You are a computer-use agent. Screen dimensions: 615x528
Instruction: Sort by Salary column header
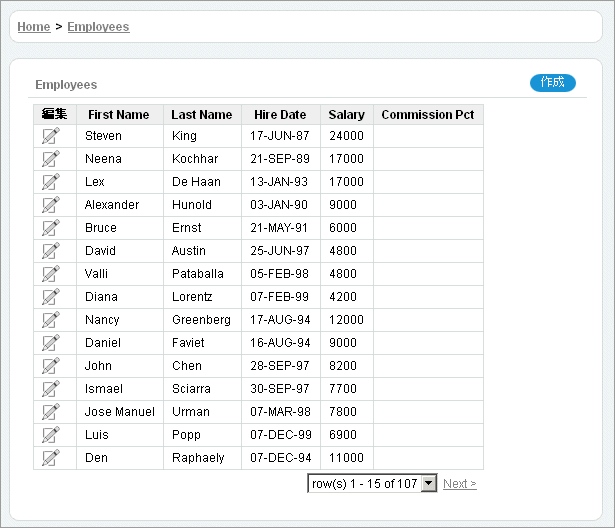347,115
